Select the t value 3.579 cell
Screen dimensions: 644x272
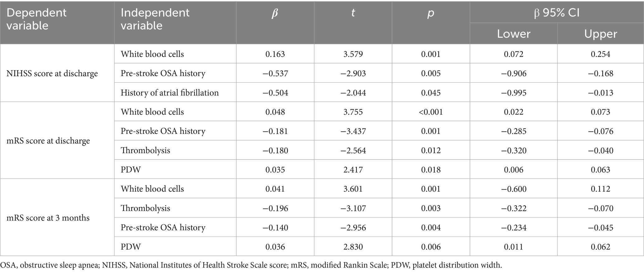coord(353,54)
